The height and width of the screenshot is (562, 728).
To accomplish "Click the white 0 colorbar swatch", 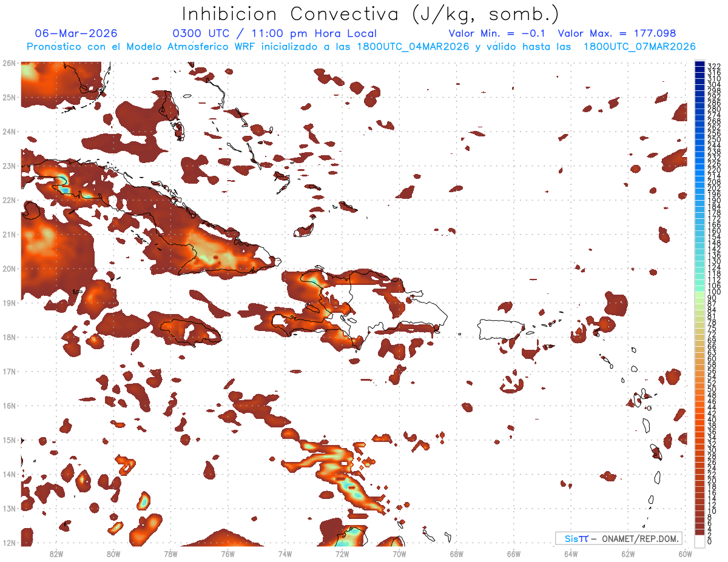I will click(x=700, y=541).
